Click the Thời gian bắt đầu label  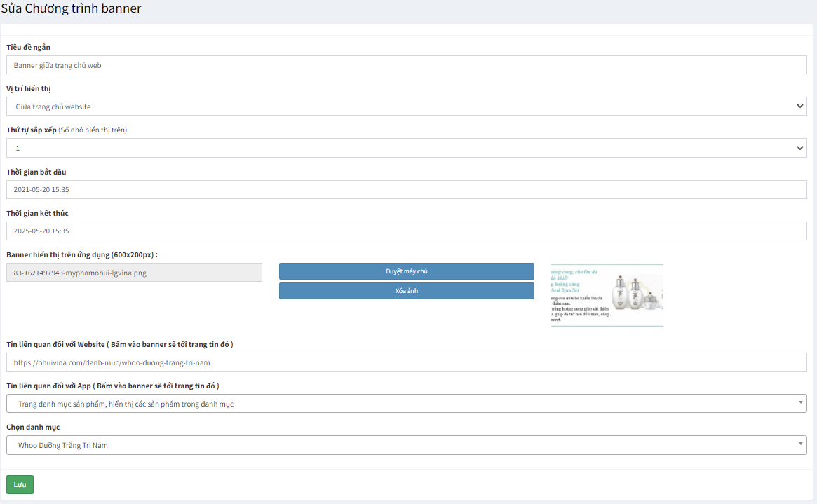(36, 172)
